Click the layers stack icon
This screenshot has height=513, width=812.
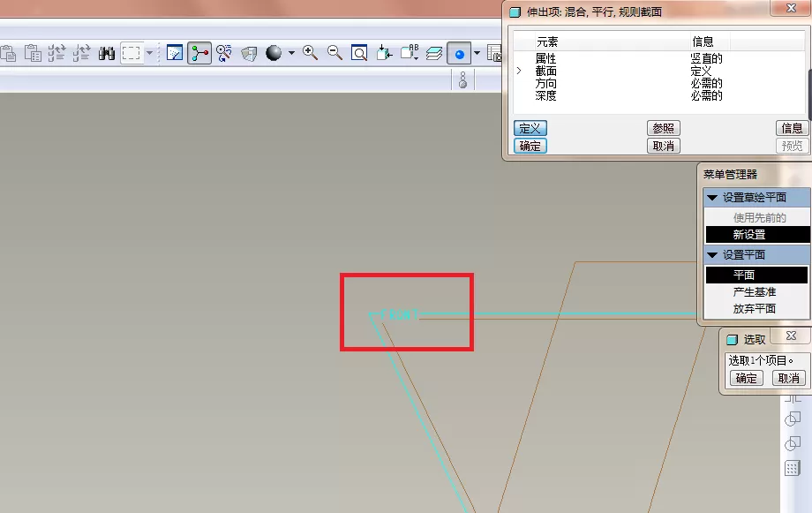434,53
